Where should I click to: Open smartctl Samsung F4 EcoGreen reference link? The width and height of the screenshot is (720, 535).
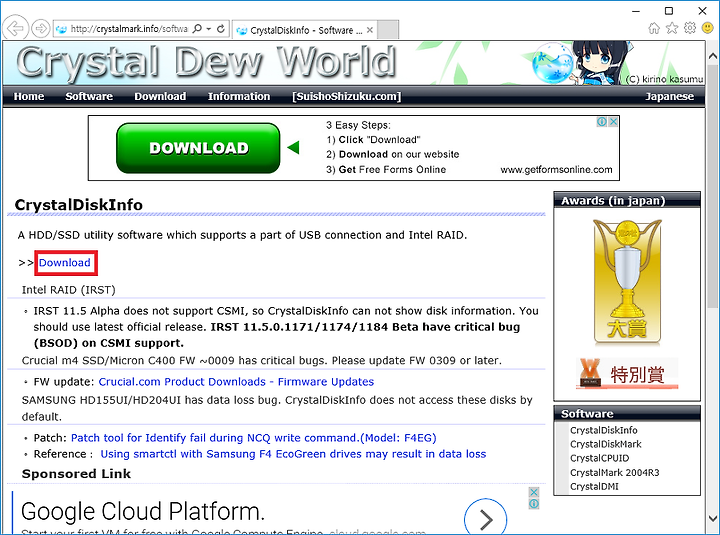[x=293, y=454]
